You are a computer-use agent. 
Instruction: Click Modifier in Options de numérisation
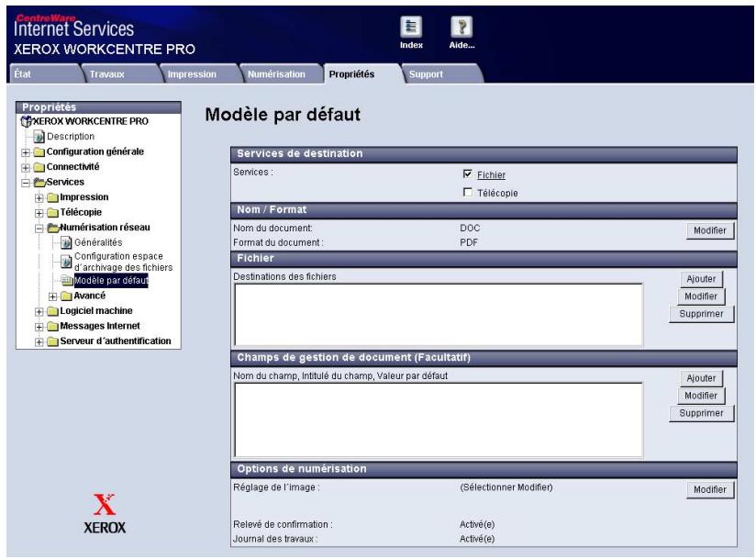coord(710,489)
